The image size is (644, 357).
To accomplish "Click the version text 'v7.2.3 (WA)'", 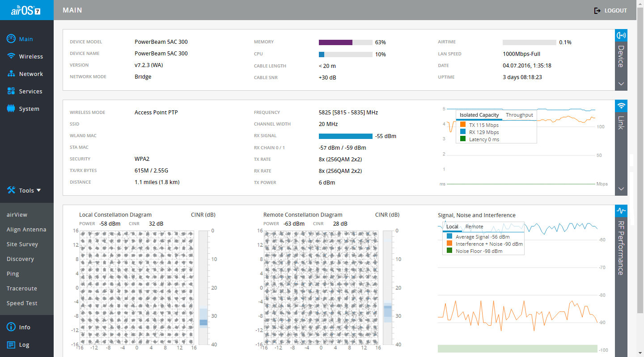I will click(x=148, y=65).
